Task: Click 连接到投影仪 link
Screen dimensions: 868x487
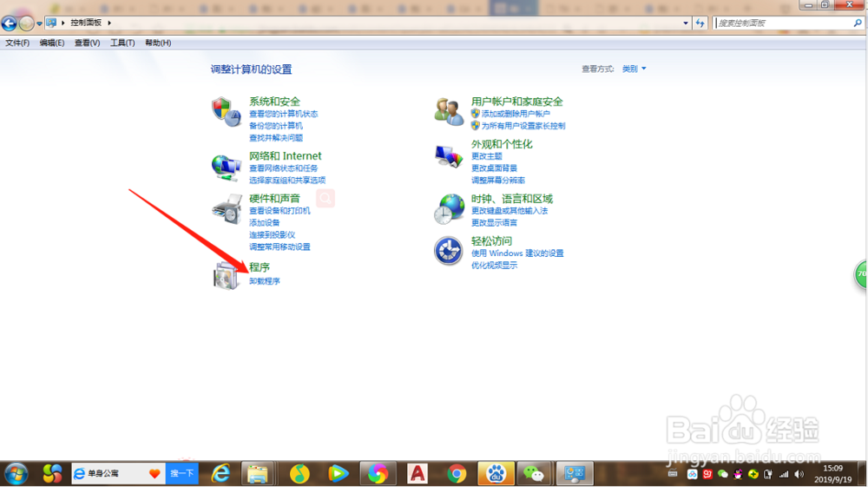Action: pyautogui.click(x=272, y=234)
